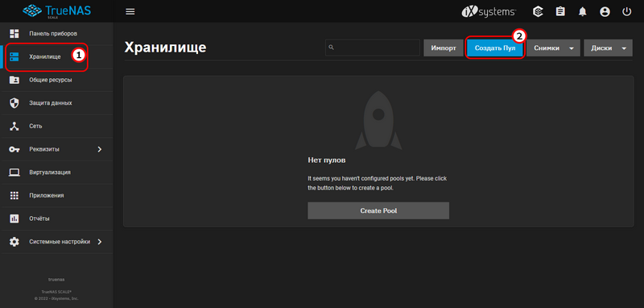Click the Отчёты chart icon
This screenshot has width=644, height=308.
click(x=14, y=219)
